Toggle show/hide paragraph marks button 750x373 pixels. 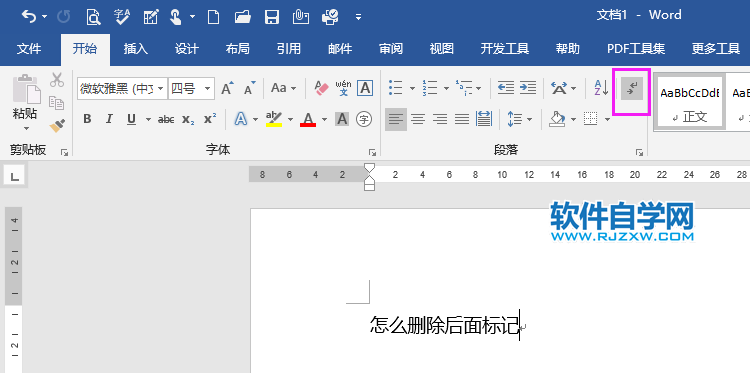(632, 89)
